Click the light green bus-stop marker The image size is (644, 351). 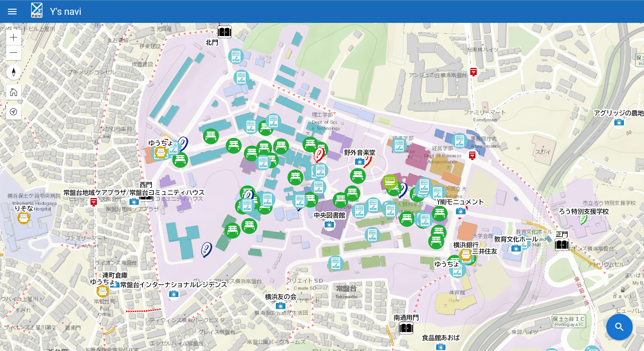point(390,181)
